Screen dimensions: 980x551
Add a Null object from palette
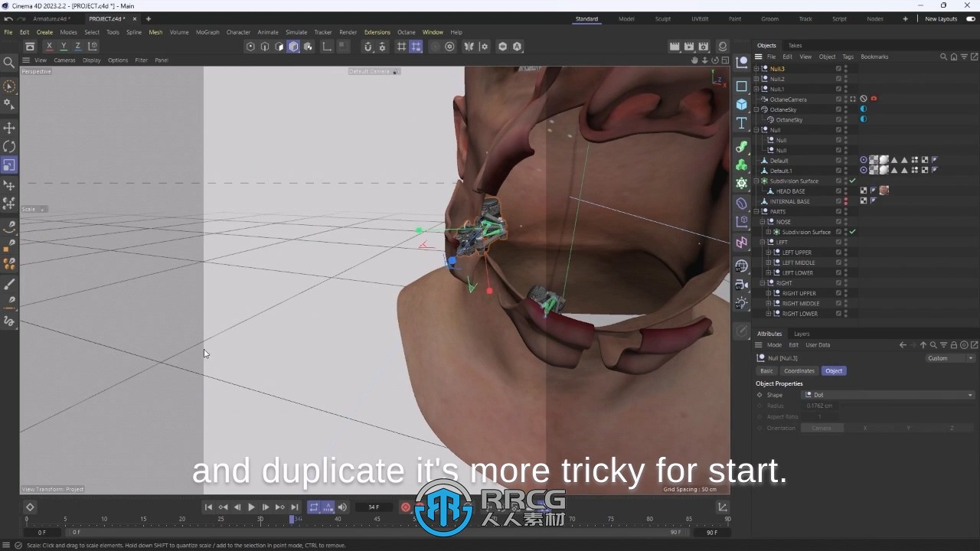742,62
